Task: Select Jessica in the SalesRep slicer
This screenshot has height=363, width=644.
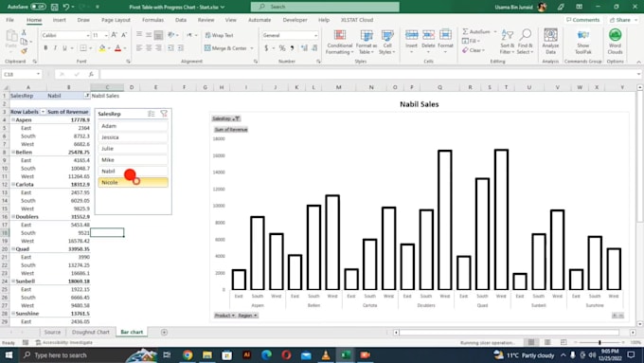Action: [134, 137]
